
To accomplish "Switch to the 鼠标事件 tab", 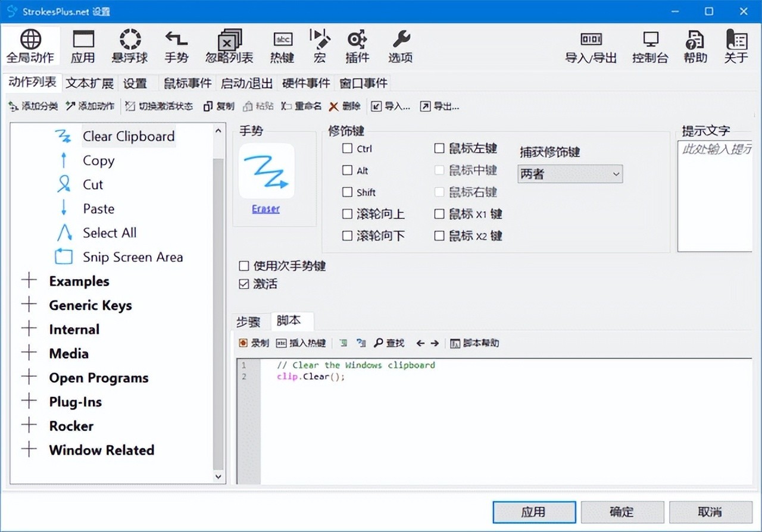I will click(x=188, y=83).
